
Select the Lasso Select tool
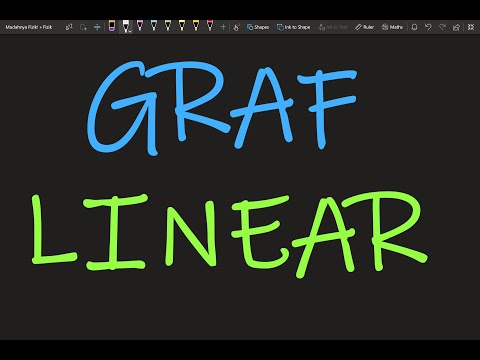coord(83,27)
